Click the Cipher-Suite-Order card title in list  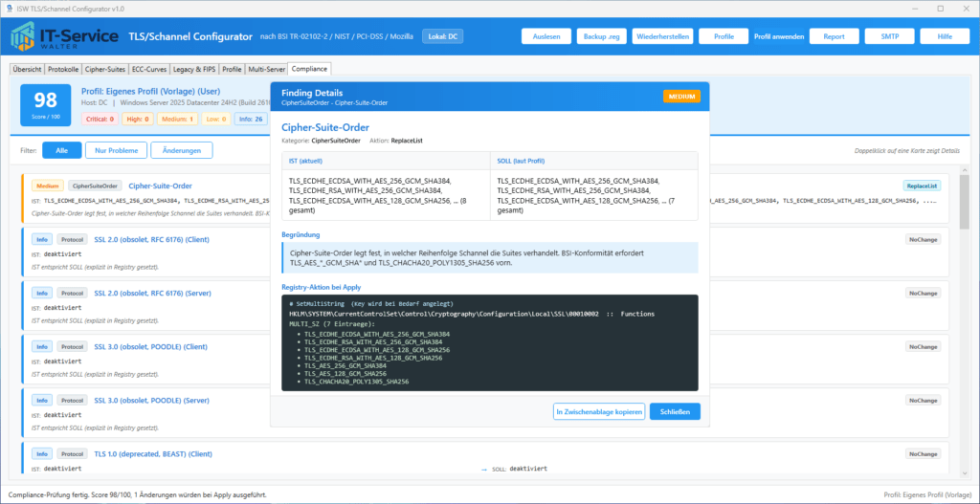(x=160, y=186)
